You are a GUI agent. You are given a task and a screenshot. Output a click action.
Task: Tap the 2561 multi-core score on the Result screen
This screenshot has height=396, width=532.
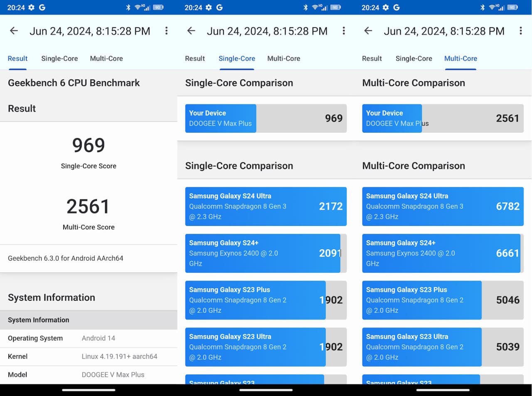89,206
